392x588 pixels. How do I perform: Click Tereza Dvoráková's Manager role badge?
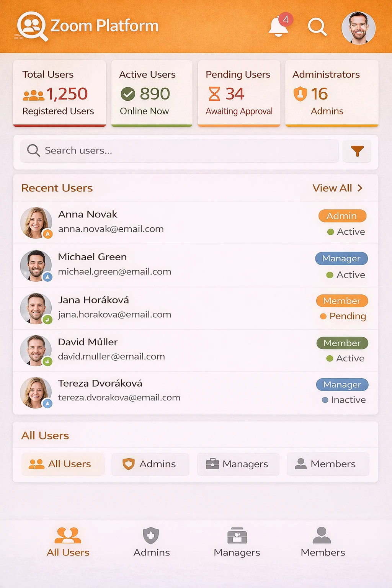coord(342,385)
